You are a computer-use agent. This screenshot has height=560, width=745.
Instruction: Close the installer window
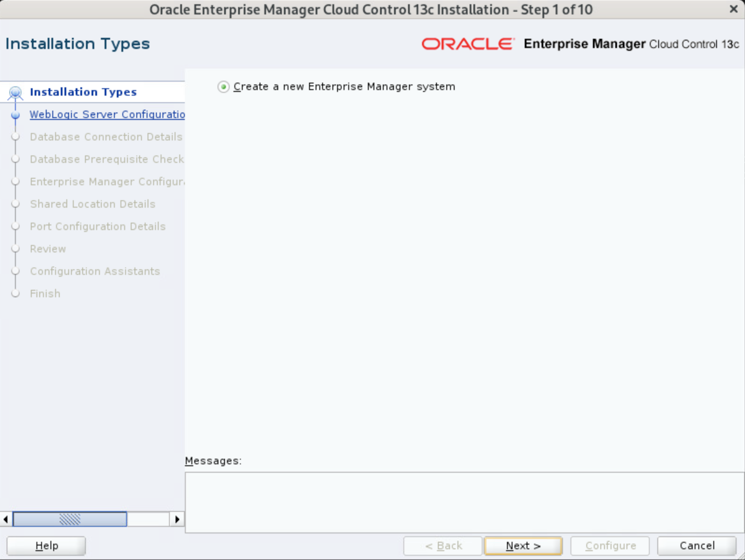pos(734,9)
